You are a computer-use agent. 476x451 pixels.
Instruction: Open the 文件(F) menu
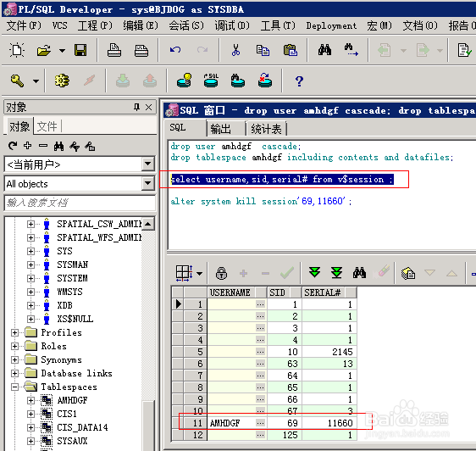(x=24, y=25)
